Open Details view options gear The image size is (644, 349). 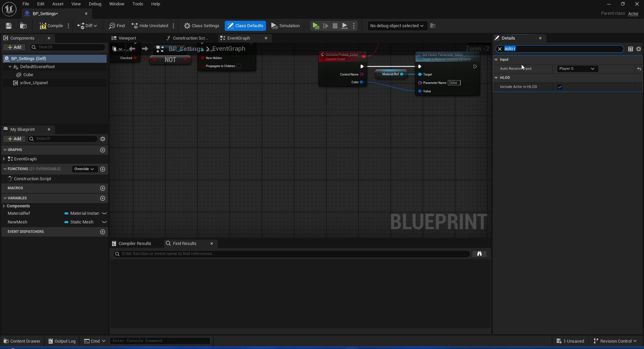[639, 49]
